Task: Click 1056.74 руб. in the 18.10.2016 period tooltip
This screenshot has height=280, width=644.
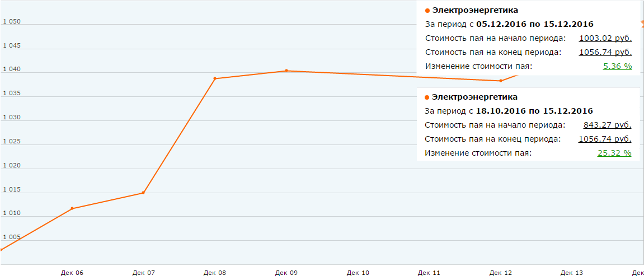Action: point(605,139)
